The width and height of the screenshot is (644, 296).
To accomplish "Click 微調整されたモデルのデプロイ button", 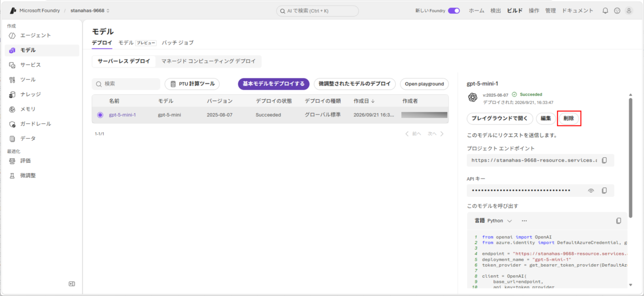I will [355, 84].
